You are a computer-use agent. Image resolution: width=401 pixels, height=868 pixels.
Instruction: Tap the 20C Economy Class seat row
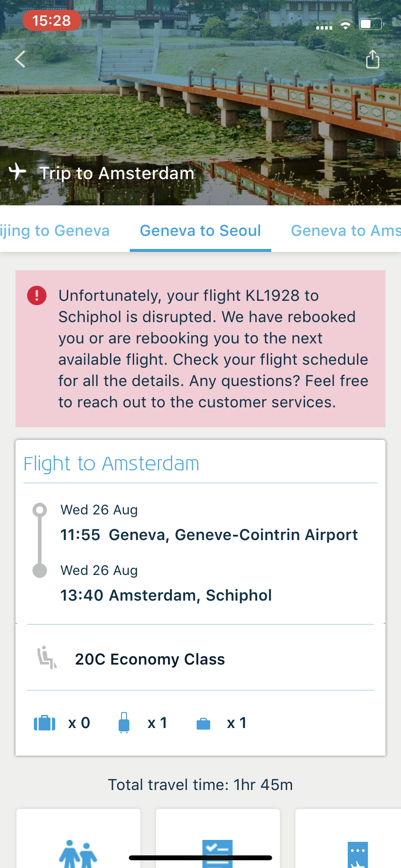coord(150,659)
